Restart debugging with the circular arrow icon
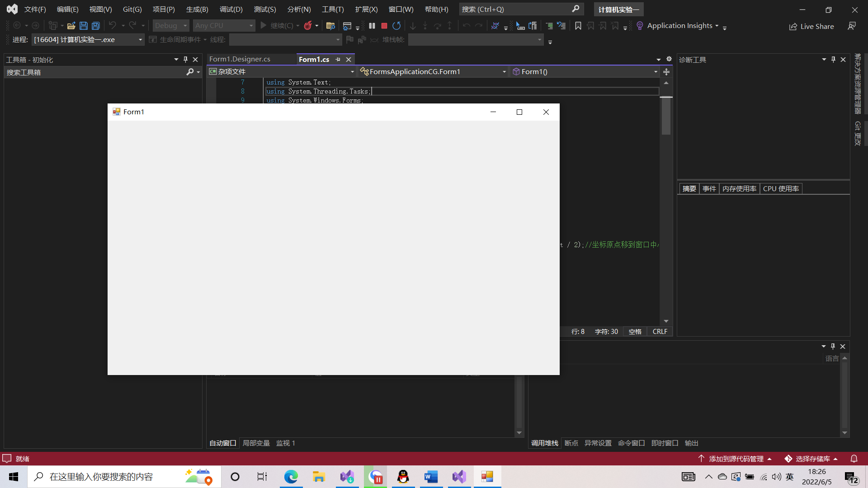The height and width of the screenshot is (488, 868). (x=396, y=26)
